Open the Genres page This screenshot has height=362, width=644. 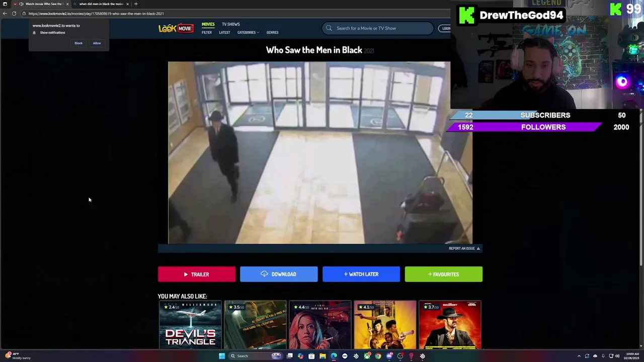tap(272, 33)
